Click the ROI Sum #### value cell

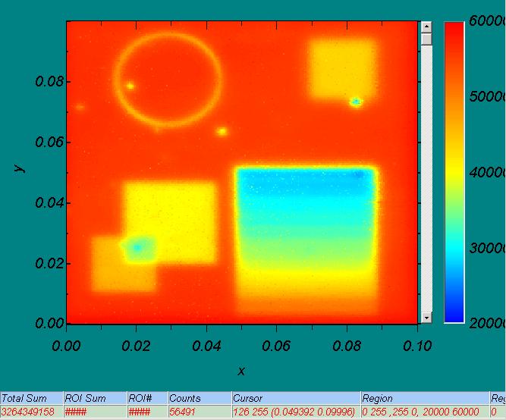tap(94, 412)
